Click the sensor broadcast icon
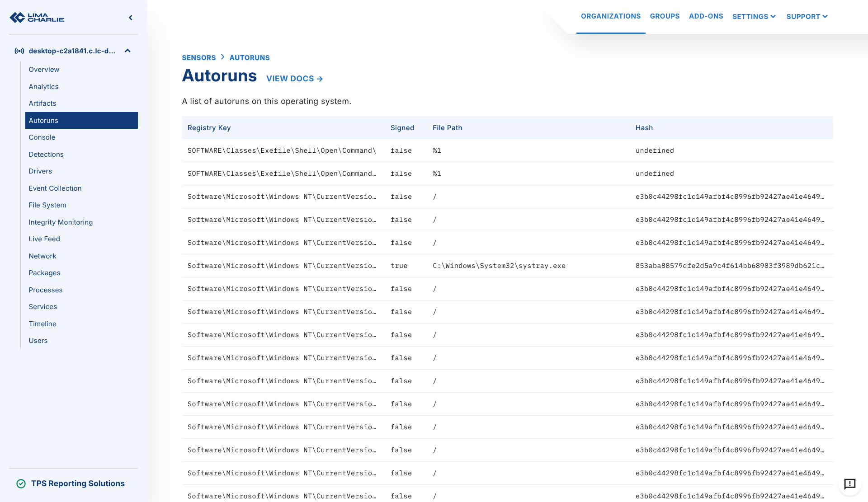Viewport: 868px width, 502px height. point(19,51)
